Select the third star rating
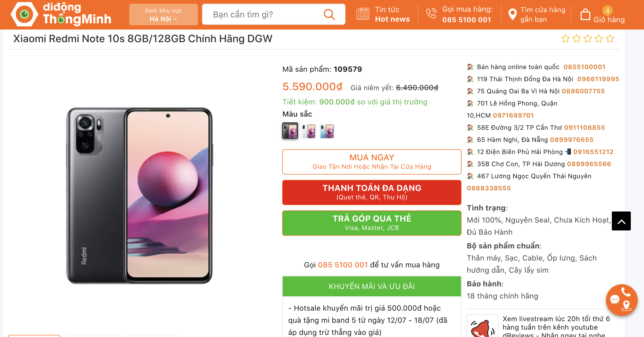Viewport: 644px width, 337px height. click(588, 39)
